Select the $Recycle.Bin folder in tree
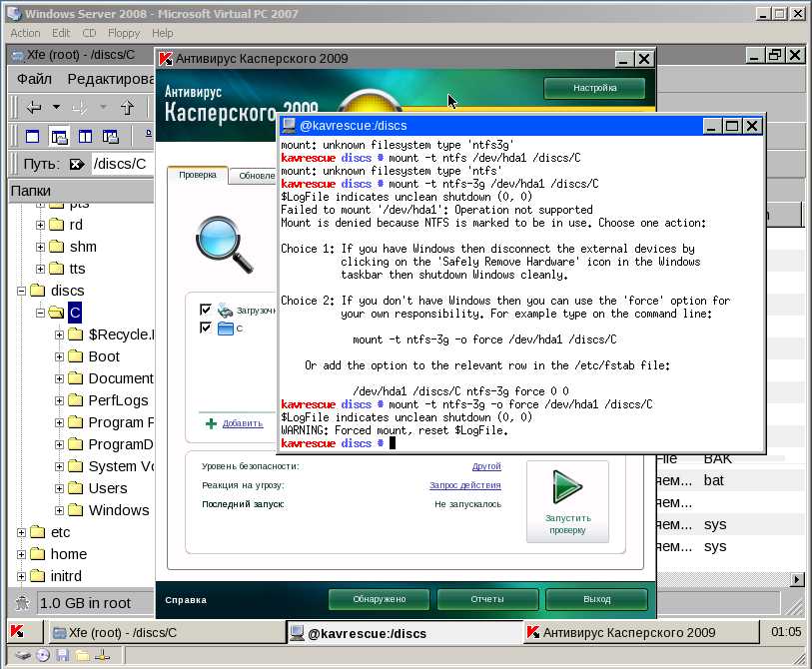Screen dimensions: 812x669 121,334
